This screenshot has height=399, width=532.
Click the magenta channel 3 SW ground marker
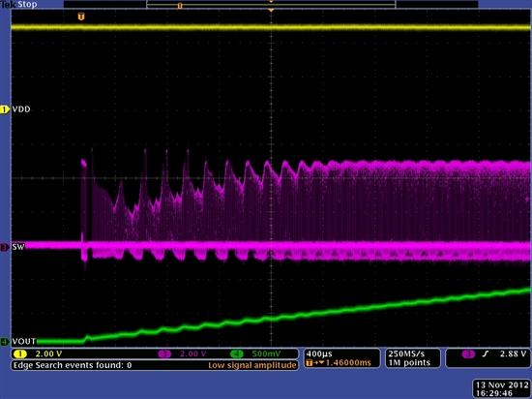click(x=5, y=247)
